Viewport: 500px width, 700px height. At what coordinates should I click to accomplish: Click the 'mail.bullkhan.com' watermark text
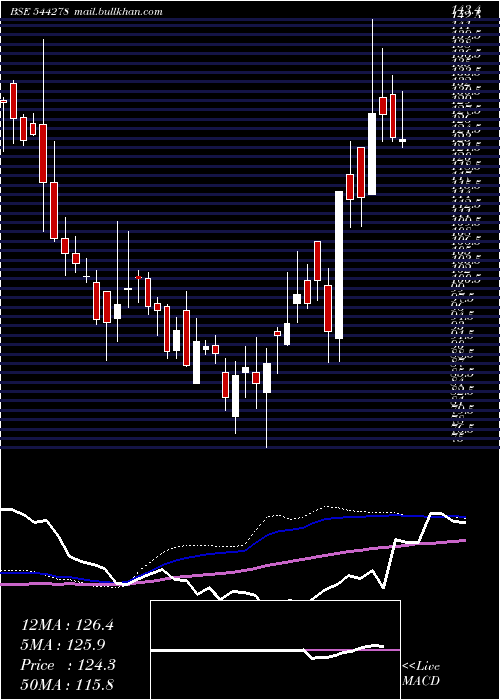[118, 12]
